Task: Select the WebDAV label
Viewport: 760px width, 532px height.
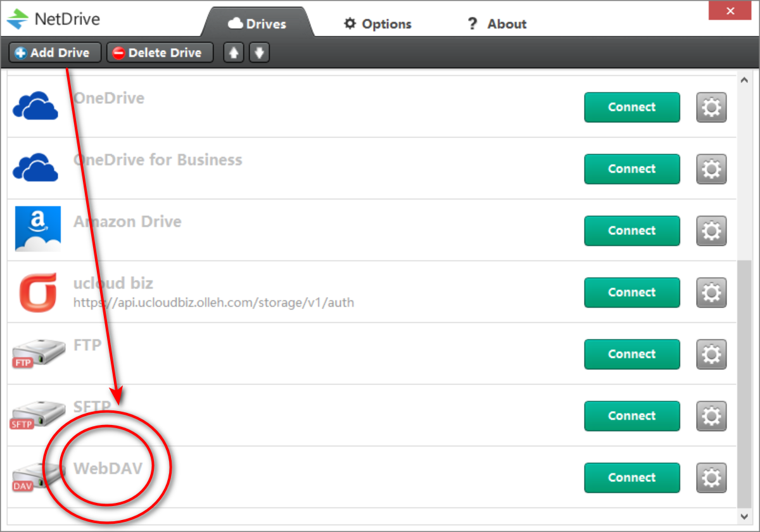Action: coord(108,468)
